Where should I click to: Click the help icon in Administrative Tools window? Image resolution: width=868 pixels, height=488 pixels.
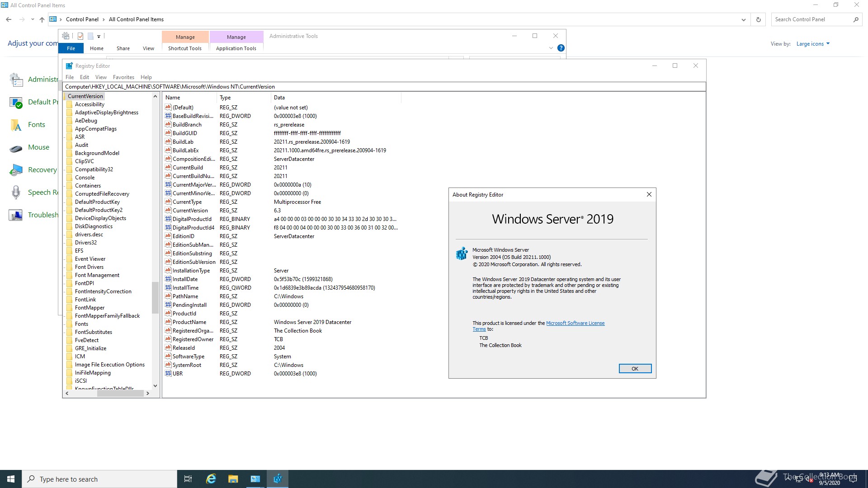[x=561, y=48]
